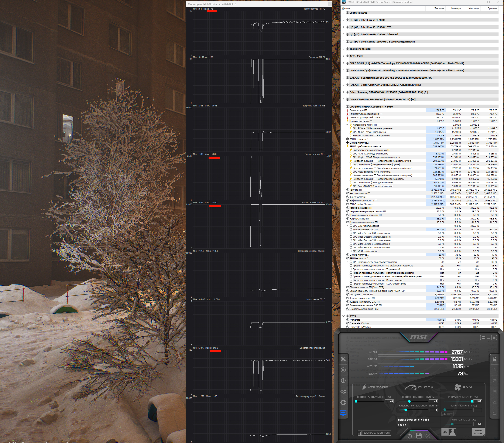Expand the Система: ASUS sensor group
This screenshot has width=504, height=443.
343,13
